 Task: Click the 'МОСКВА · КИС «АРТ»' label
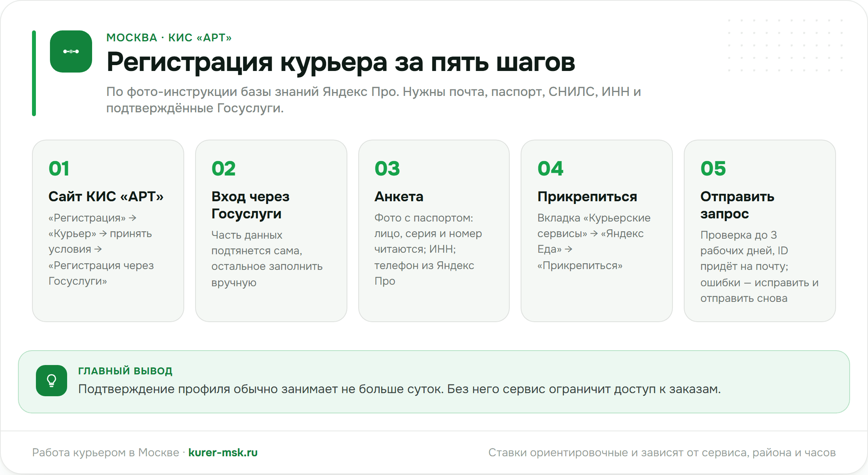(169, 37)
